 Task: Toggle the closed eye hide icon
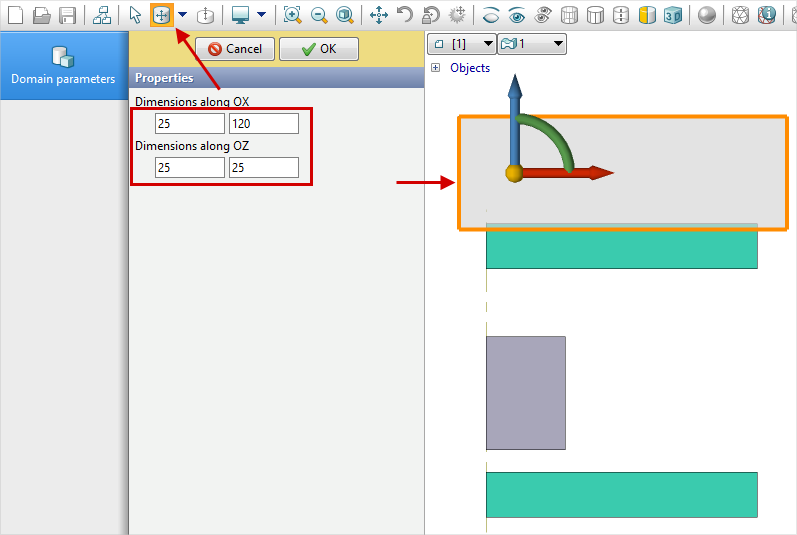click(490, 15)
